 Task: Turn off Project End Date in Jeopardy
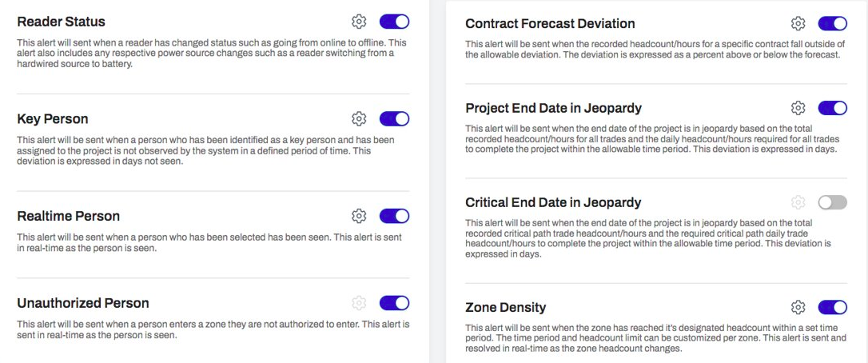click(x=833, y=107)
